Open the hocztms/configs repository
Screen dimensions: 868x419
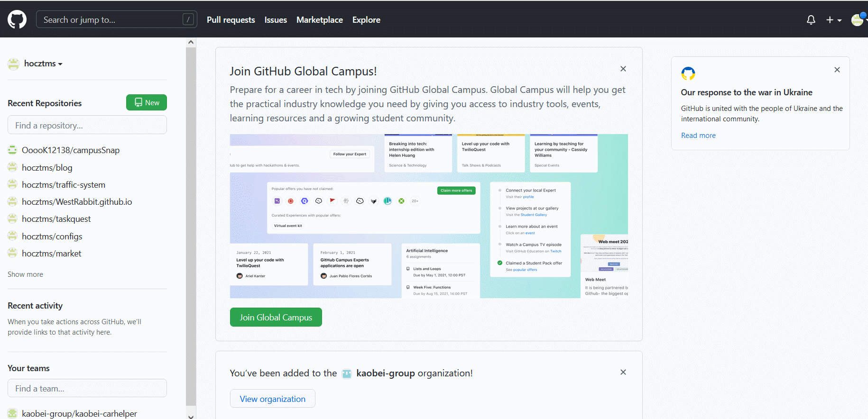click(52, 237)
